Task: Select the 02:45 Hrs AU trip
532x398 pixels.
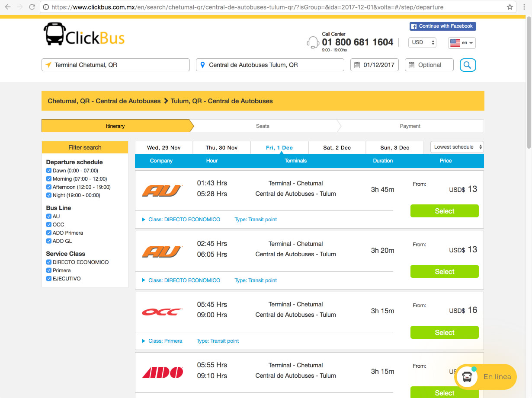Action: point(445,271)
